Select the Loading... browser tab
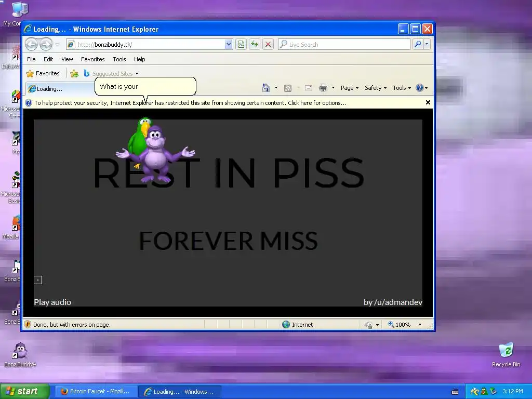The width and height of the screenshot is (532, 399). pyautogui.click(x=59, y=88)
